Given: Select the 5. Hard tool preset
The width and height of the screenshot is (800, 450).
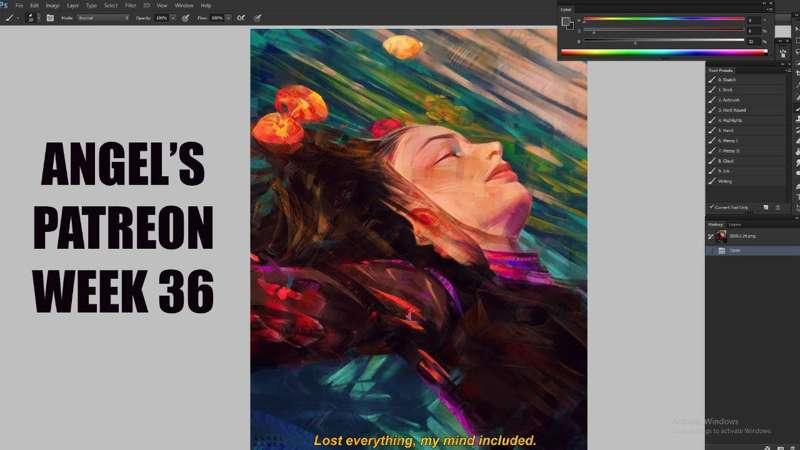Looking at the screenshot, I should click(x=746, y=131).
